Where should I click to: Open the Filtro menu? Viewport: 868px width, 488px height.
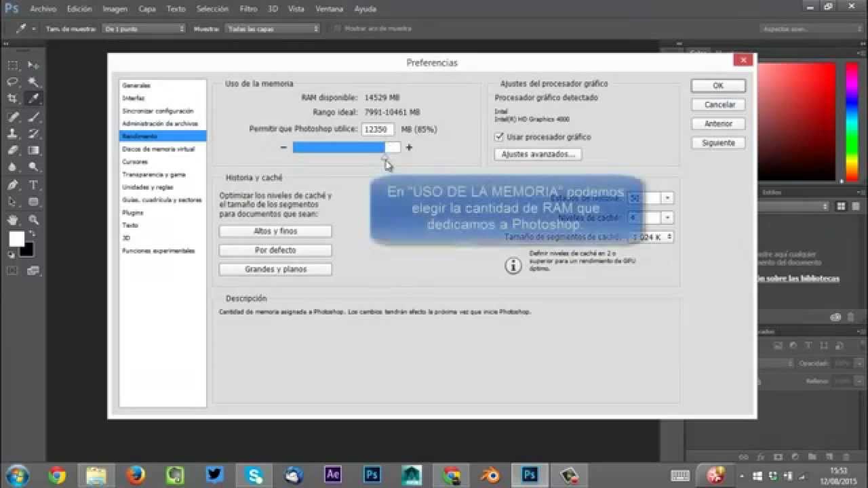(x=248, y=9)
